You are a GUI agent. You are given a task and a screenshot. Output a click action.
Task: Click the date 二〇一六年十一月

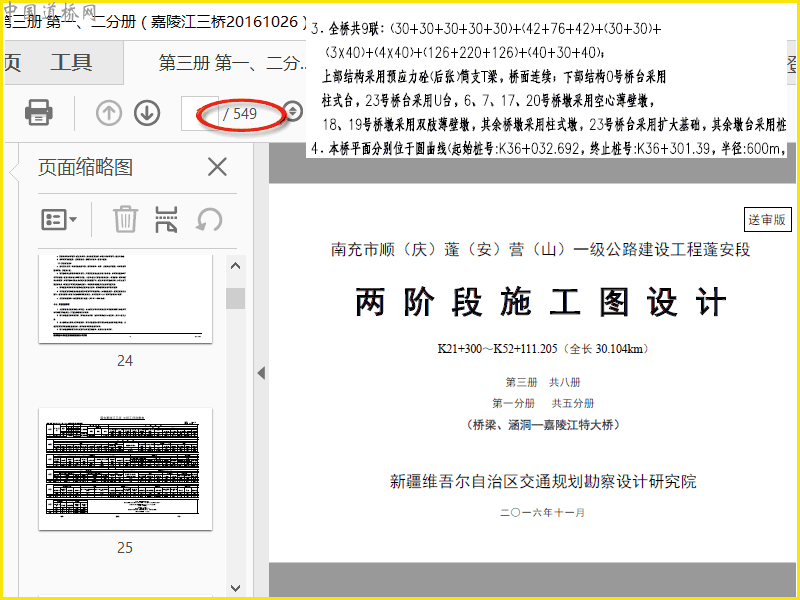542,513
